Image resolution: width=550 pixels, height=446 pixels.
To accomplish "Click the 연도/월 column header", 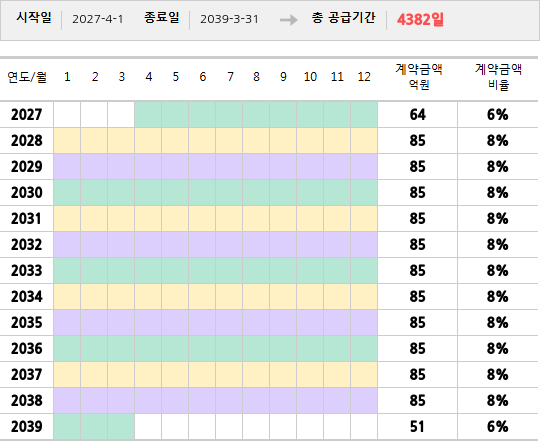I will point(27,77).
